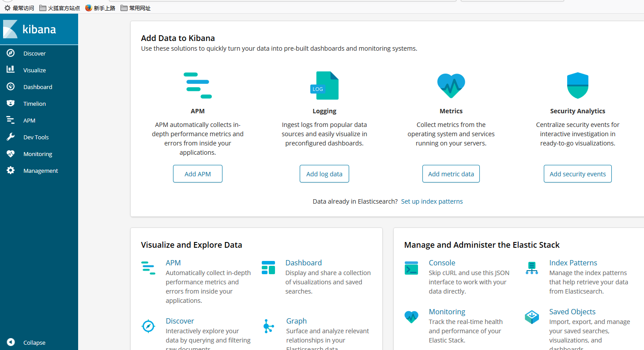Open Monitoring label in the sidebar

(x=38, y=154)
